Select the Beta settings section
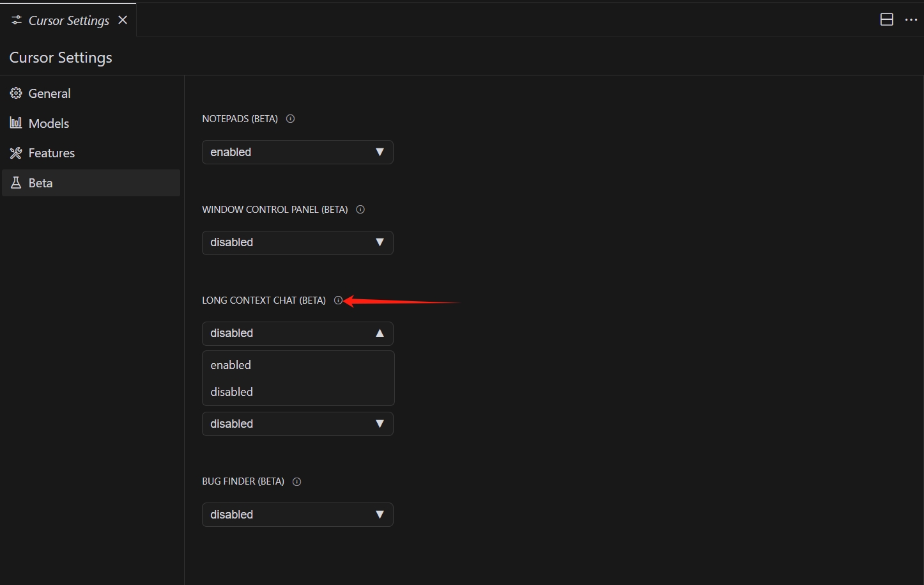The height and width of the screenshot is (585, 924). [91, 183]
